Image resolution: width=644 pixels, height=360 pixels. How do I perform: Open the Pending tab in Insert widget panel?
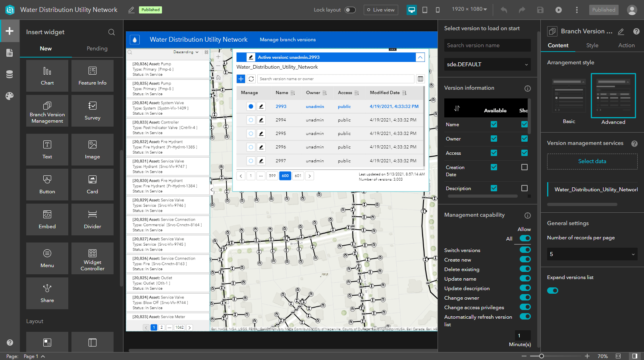pos(97,48)
